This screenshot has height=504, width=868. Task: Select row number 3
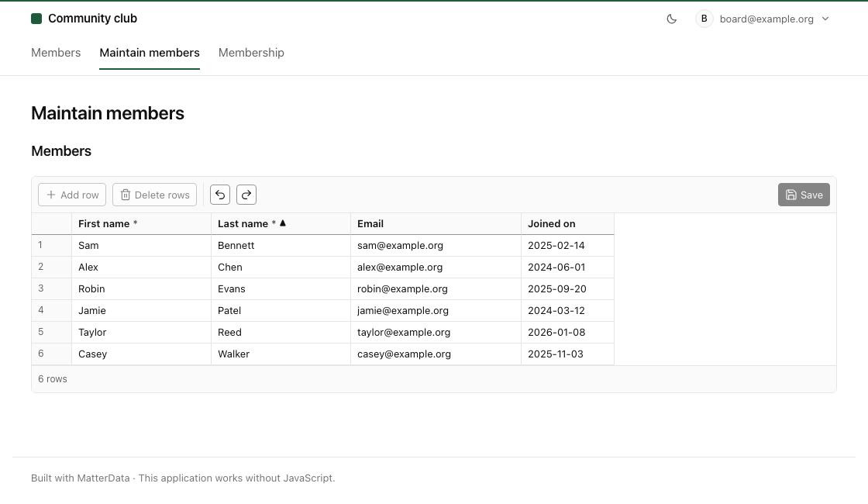coord(51,288)
